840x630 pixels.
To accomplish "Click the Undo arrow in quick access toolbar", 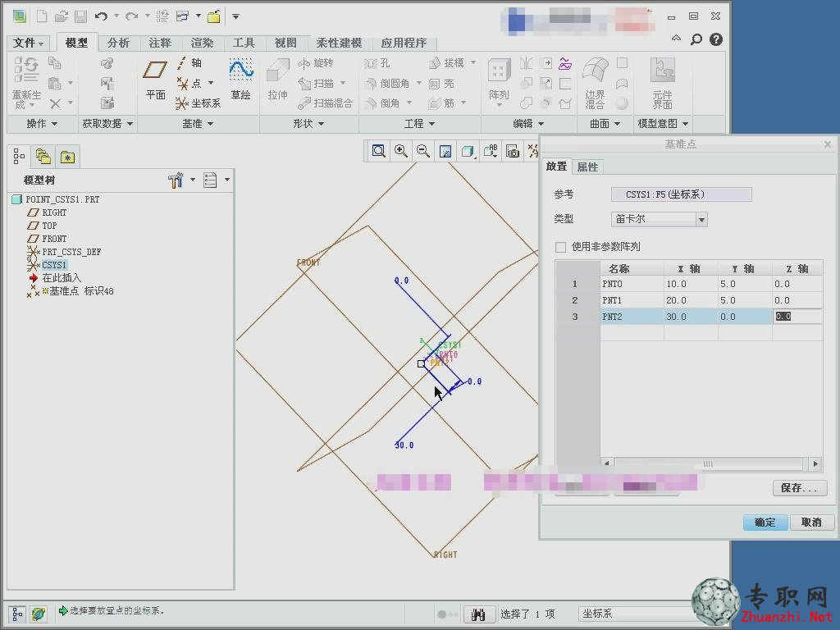I will click(101, 16).
